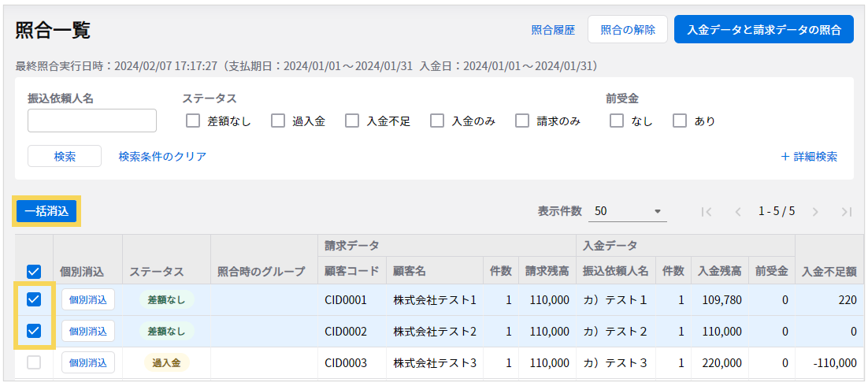This screenshot has width=868, height=386.
Task: Go to previous page of results
Action: pos(738,212)
